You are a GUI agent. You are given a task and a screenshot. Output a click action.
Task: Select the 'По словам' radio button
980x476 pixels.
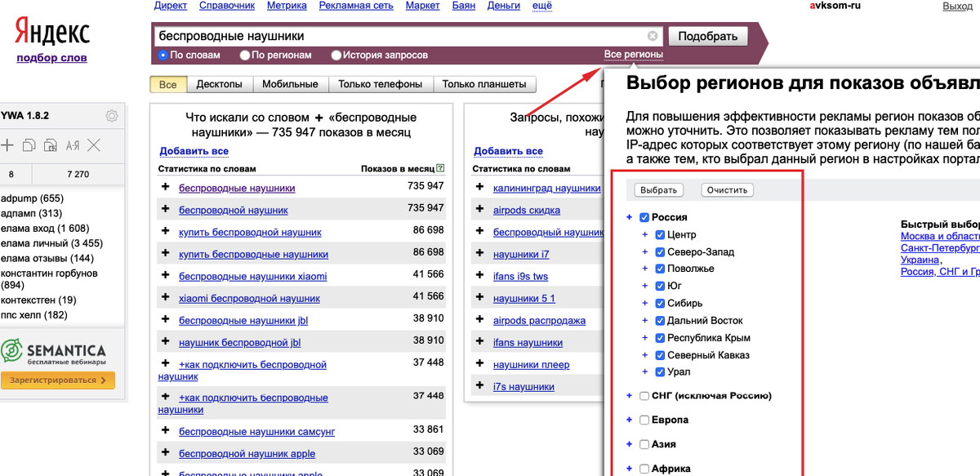point(163,56)
